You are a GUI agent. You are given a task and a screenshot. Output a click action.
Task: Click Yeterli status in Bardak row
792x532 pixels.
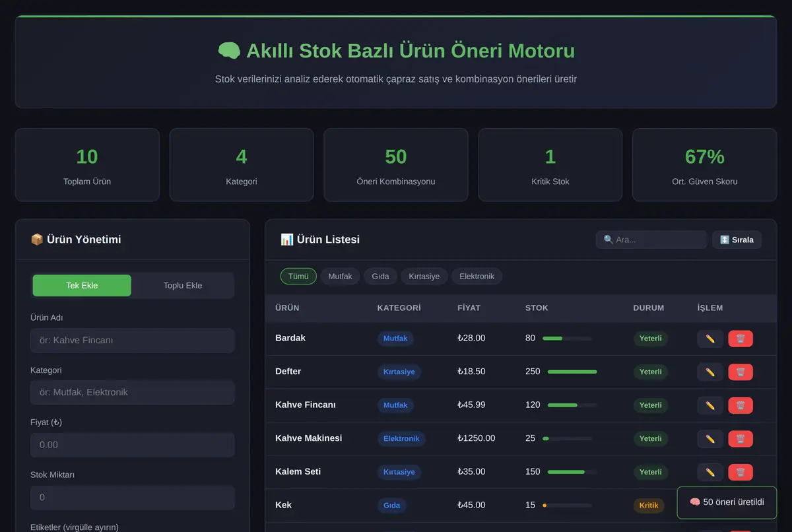(650, 339)
